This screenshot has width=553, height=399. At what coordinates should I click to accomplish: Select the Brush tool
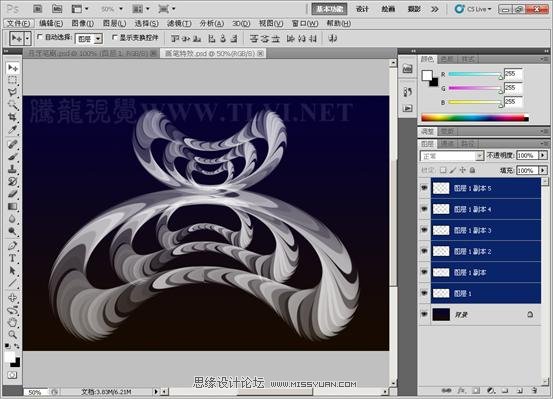point(13,156)
